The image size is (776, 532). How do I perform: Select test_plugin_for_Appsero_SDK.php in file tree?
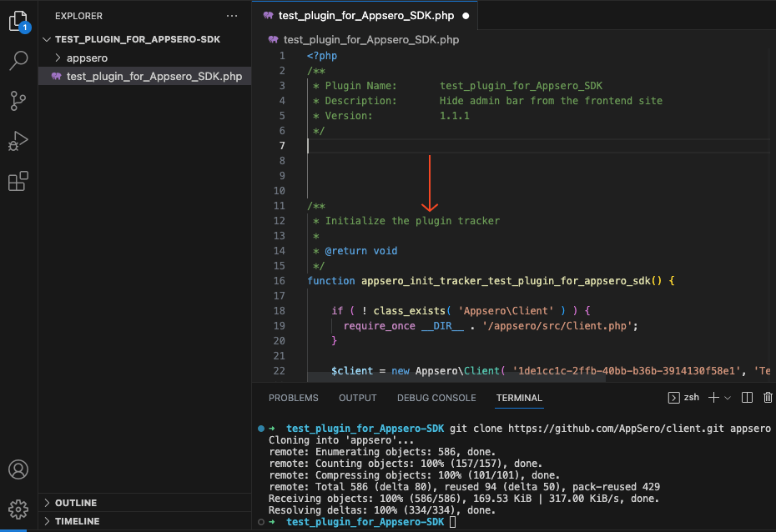pyautogui.click(x=145, y=76)
